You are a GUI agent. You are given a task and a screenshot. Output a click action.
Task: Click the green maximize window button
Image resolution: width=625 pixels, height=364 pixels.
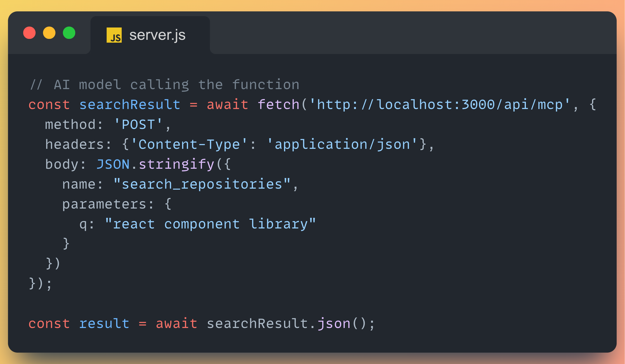click(69, 33)
